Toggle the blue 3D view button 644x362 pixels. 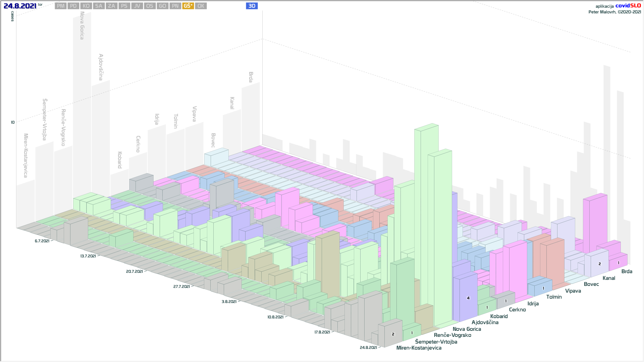click(252, 6)
